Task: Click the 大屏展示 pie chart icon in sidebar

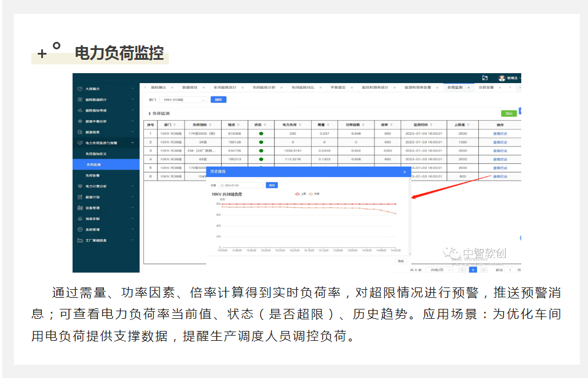Action: (80, 89)
